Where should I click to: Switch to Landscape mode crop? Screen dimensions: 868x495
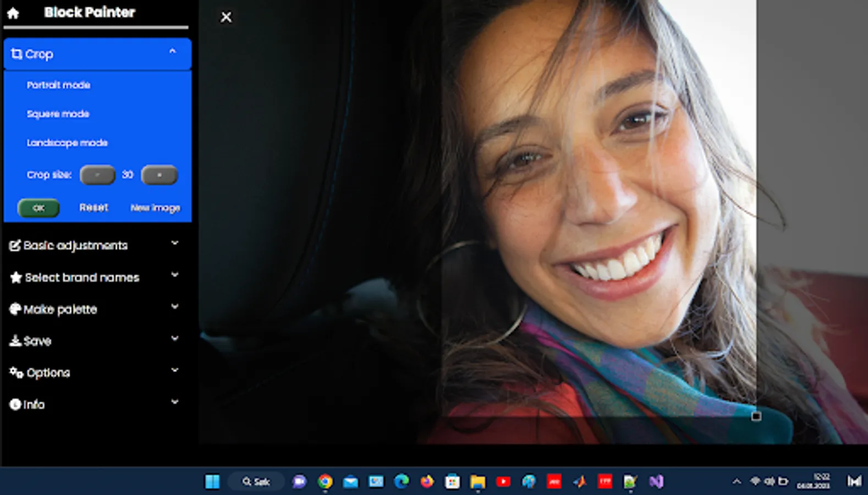tap(67, 143)
